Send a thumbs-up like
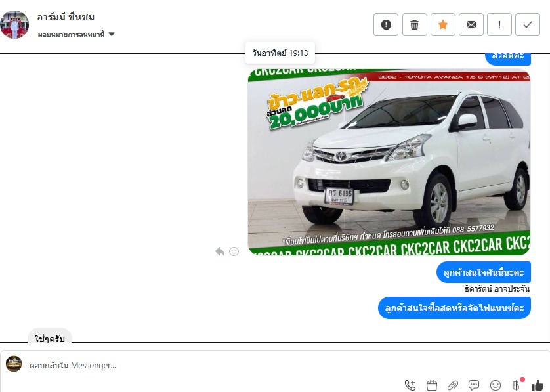 click(x=538, y=385)
